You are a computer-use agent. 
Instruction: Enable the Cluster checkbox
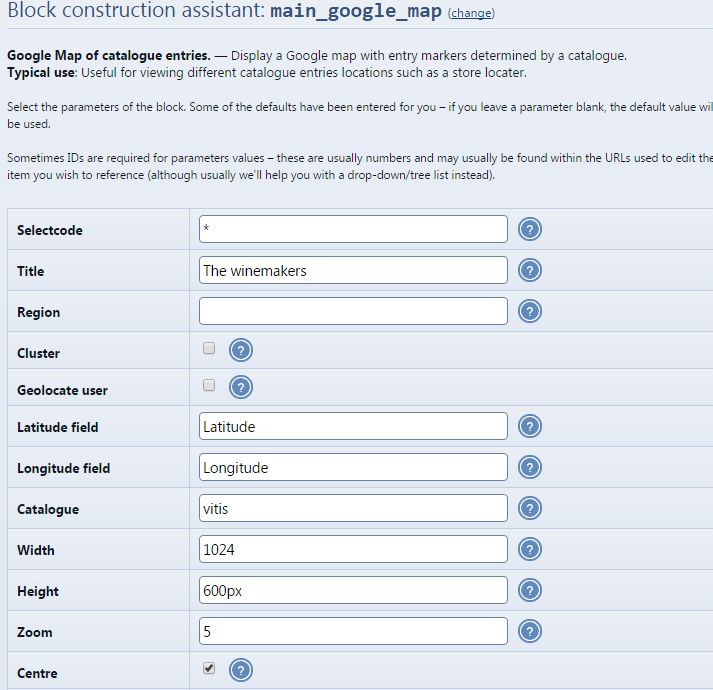click(x=209, y=349)
